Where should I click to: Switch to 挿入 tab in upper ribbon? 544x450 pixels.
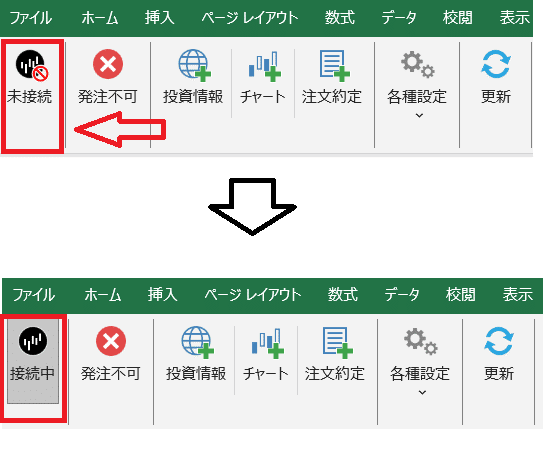tap(160, 17)
